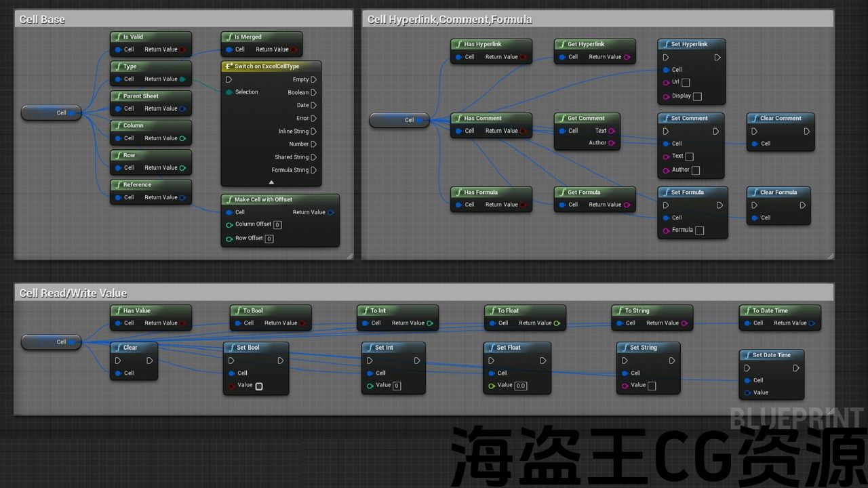Click the function icon on To Date Time node

click(x=747, y=311)
